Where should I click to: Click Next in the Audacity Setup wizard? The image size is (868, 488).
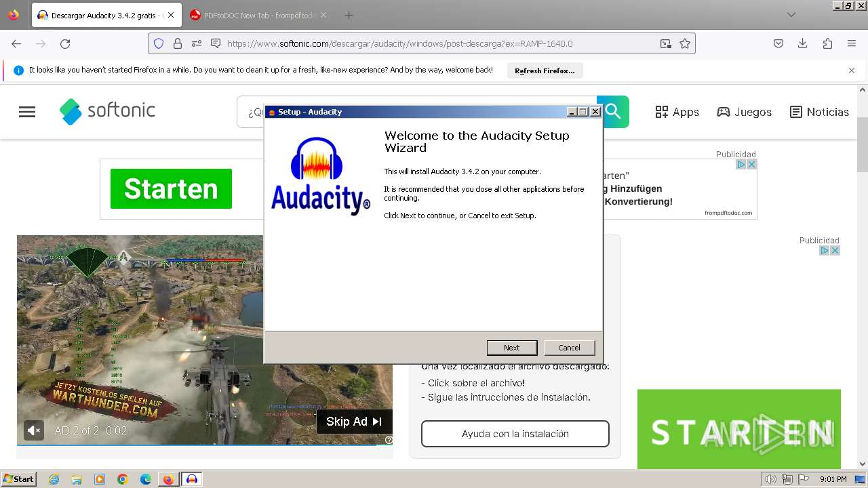click(511, 348)
